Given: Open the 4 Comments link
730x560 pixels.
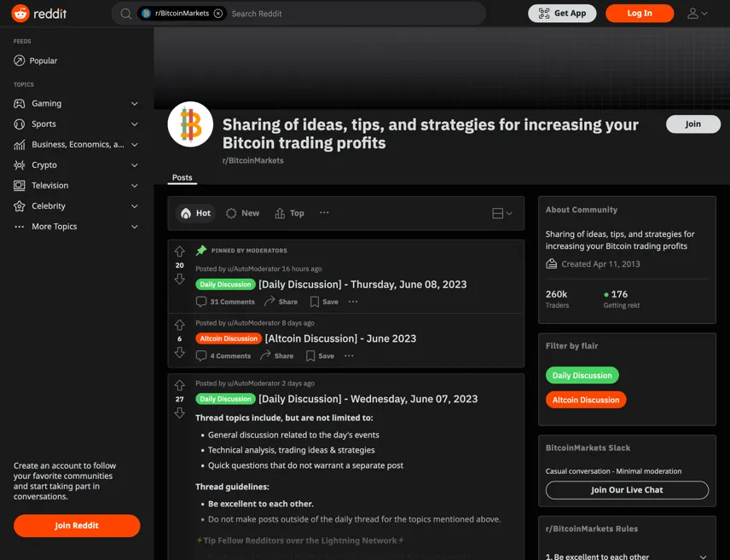Looking at the screenshot, I should tap(223, 355).
